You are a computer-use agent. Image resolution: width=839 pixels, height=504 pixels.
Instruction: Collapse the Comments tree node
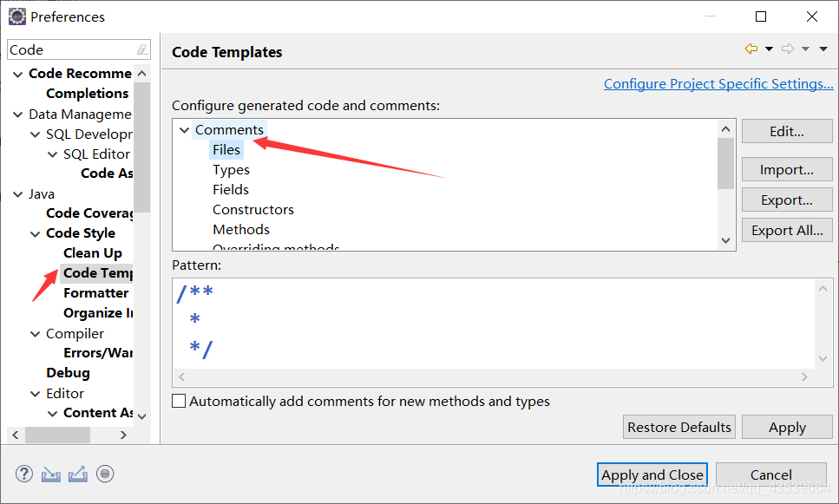(x=184, y=130)
